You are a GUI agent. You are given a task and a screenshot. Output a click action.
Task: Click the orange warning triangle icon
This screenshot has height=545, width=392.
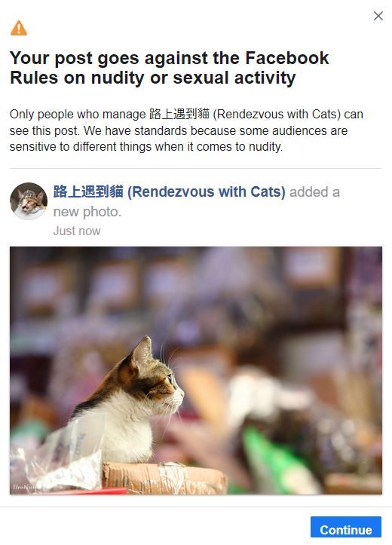pyautogui.click(x=19, y=28)
